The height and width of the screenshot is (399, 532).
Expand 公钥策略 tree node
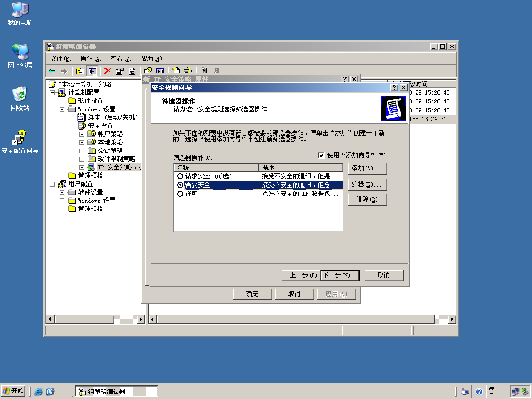pyautogui.click(x=82, y=151)
